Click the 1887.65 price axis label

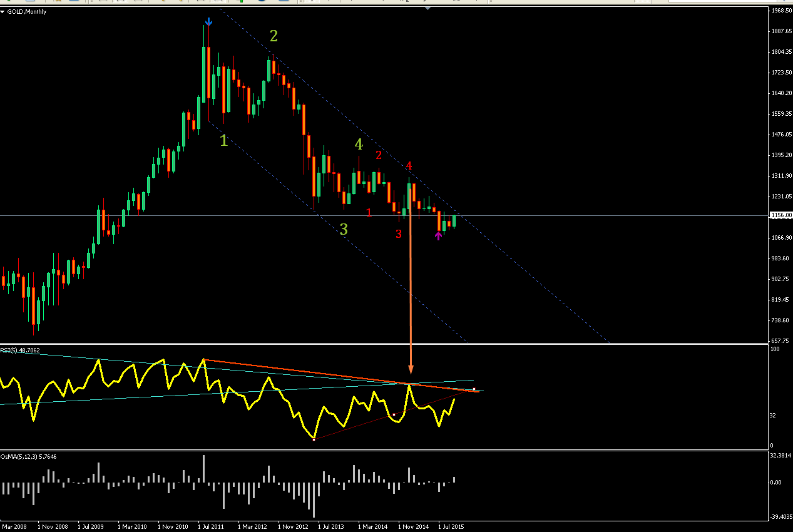tap(782, 31)
